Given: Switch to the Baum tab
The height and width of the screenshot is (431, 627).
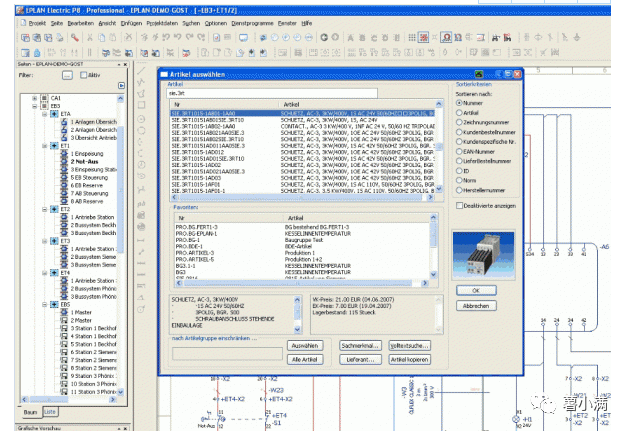Looking at the screenshot, I should tap(29, 411).
